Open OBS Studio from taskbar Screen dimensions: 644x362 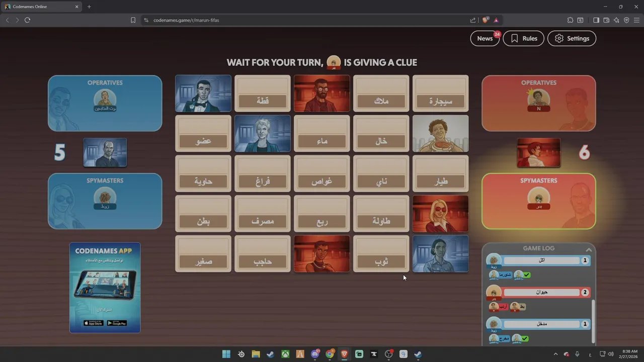click(388, 354)
